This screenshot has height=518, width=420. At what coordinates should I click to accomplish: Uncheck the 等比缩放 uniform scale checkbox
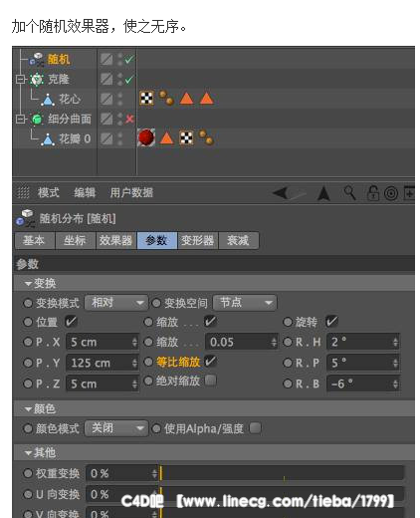210,362
